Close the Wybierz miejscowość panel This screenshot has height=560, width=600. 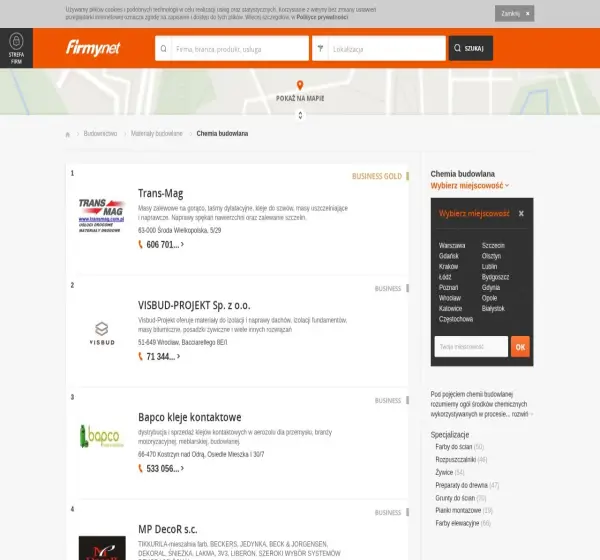pyautogui.click(x=521, y=214)
